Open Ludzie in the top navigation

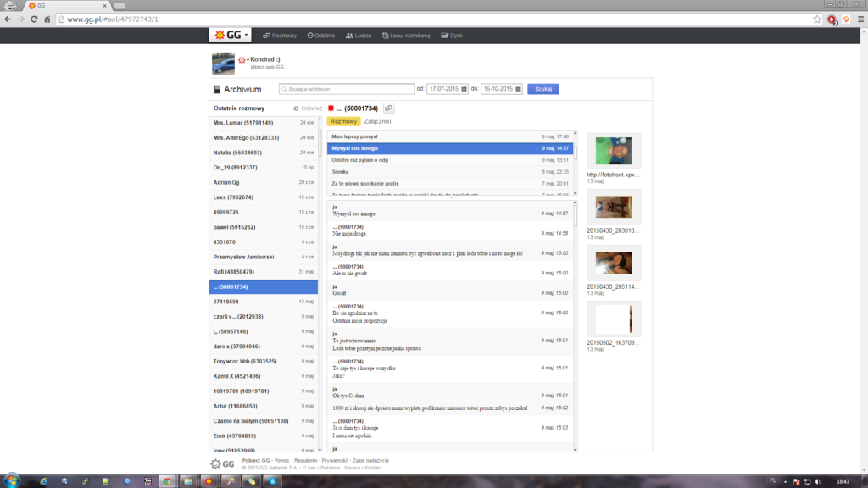pos(359,36)
